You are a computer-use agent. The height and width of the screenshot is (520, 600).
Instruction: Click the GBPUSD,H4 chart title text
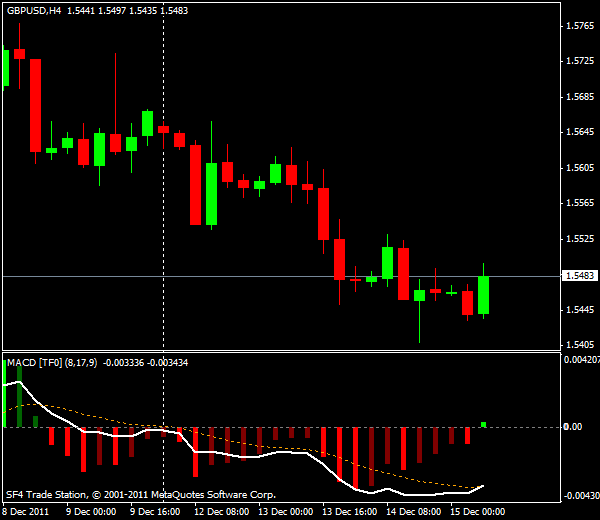pyautogui.click(x=34, y=11)
